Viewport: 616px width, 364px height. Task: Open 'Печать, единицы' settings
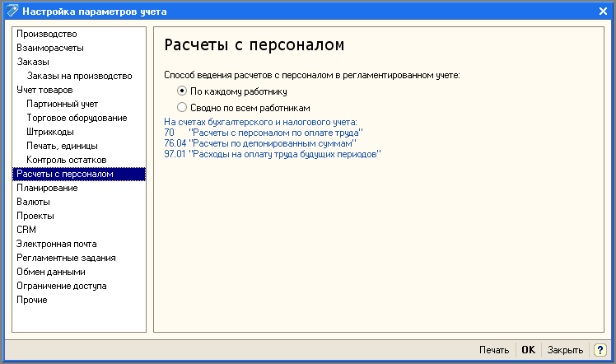(x=62, y=146)
